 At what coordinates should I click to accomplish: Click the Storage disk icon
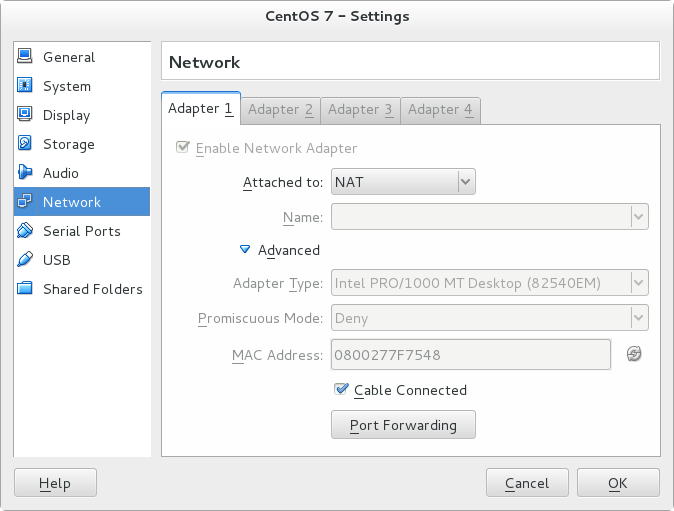[x=25, y=143]
